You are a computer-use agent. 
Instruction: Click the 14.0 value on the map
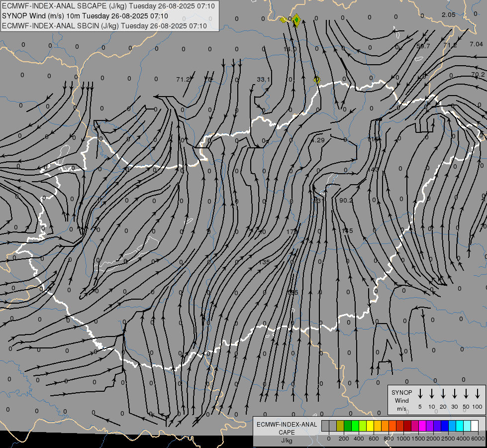coord(290,49)
